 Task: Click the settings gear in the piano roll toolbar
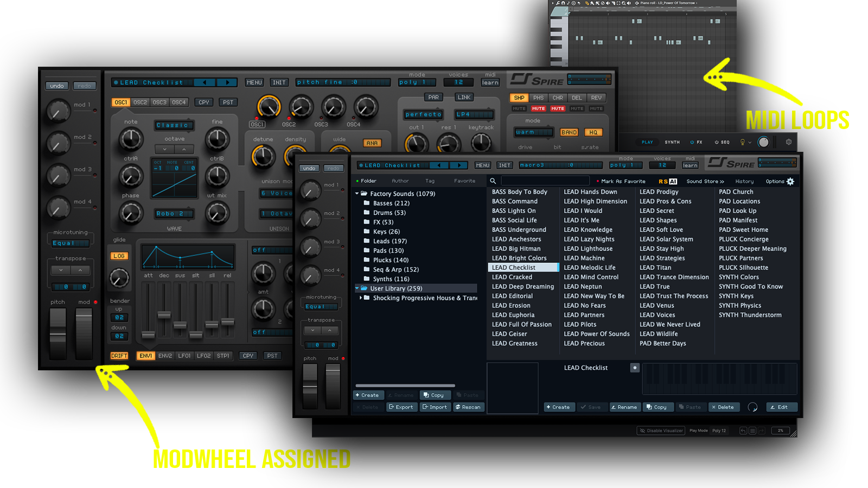(789, 142)
